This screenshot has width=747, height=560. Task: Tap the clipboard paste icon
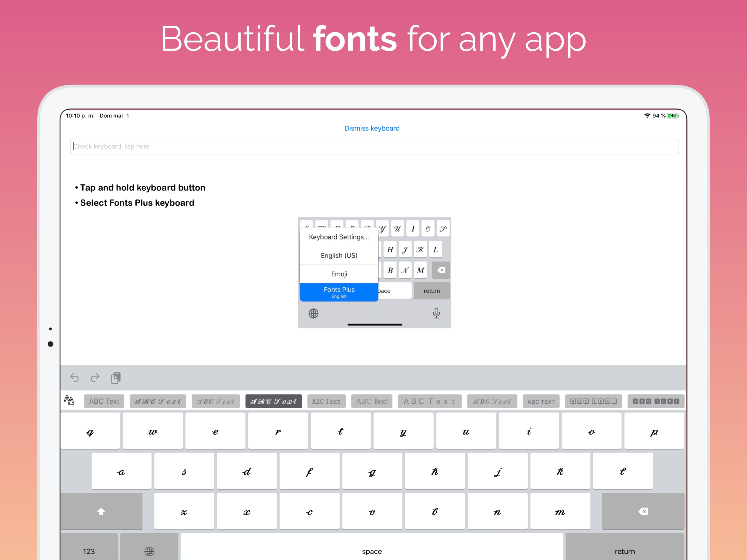[115, 378]
